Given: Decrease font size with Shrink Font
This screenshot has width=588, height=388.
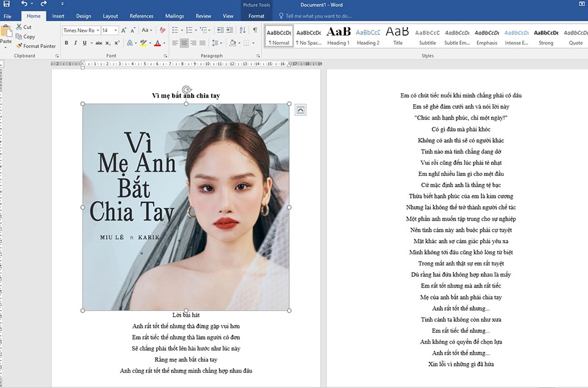Looking at the screenshot, I should click(x=133, y=31).
